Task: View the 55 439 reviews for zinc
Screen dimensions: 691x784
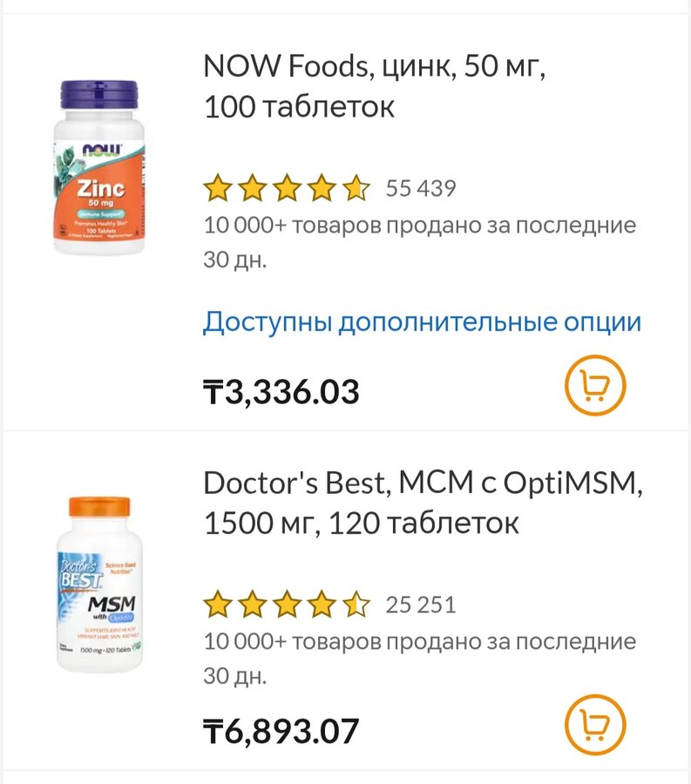Action: (x=421, y=188)
